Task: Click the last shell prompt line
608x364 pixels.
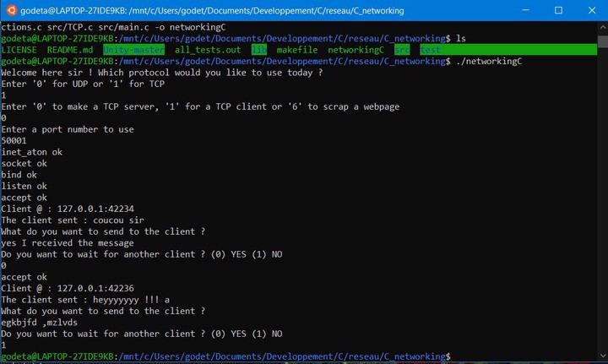Action: pyautogui.click(x=225, y=356)
